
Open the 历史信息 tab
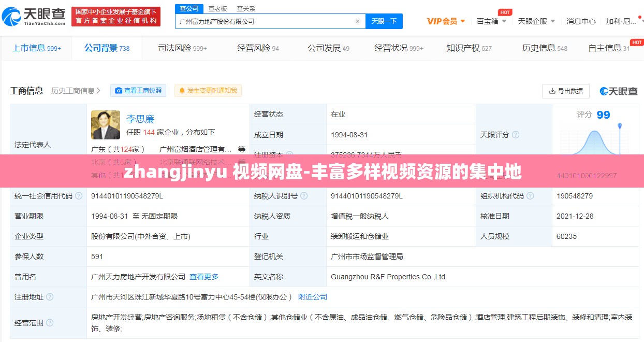pos(545,48)
